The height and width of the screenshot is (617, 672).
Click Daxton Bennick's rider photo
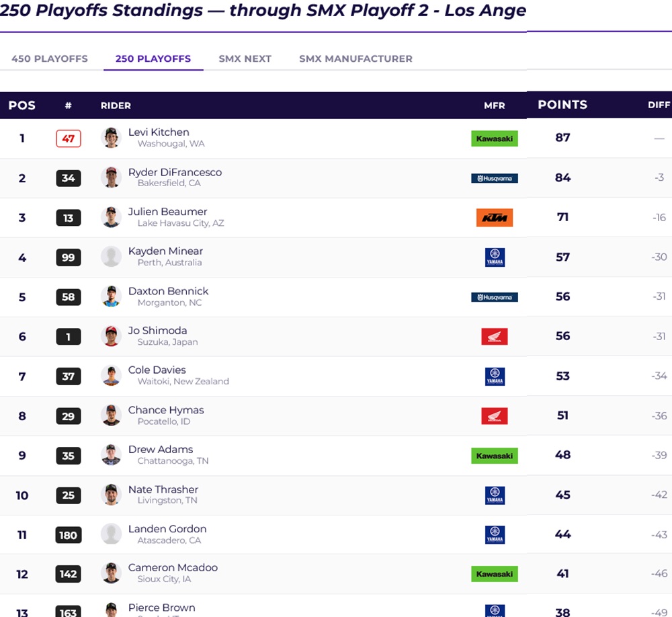point(111,296)
